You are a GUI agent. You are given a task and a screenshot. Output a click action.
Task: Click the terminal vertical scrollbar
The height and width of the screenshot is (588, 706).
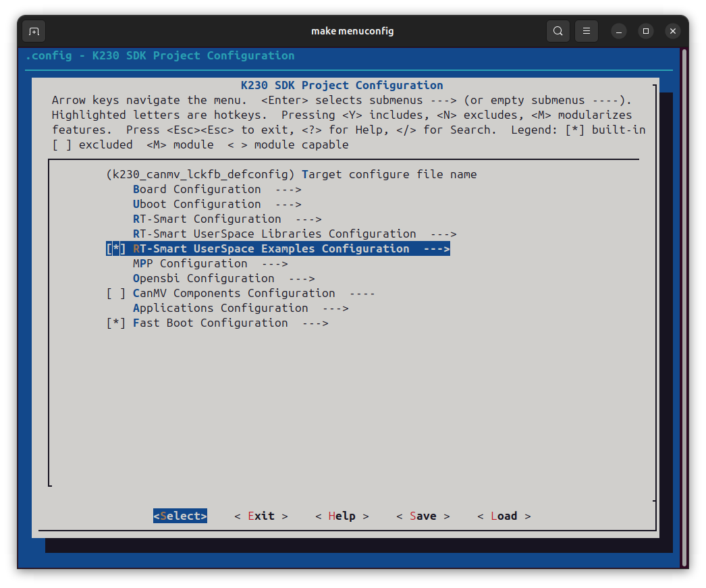point(684,306)
